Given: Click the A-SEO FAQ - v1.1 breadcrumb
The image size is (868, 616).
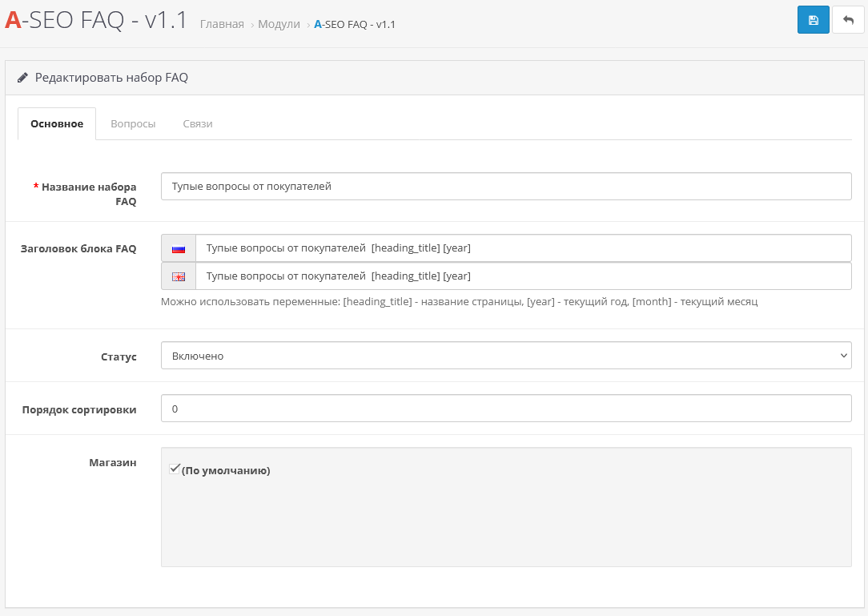Looking at the screenshot, I should coord(355,25).
